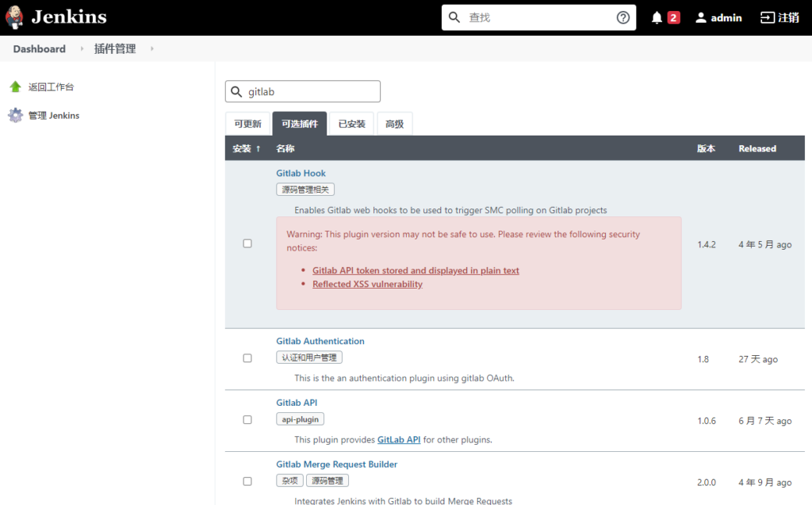This screenshot has height=505, width=812.
Task: Click the gear icon for Manage Jenkins
Action: point(16,115)
